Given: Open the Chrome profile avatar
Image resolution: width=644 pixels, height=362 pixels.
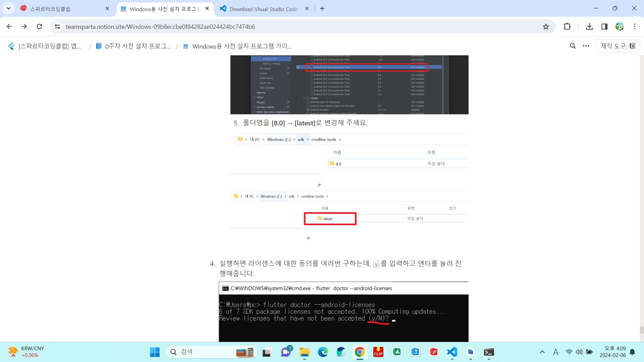Looking at the screenshot, I should coord(620,26).
